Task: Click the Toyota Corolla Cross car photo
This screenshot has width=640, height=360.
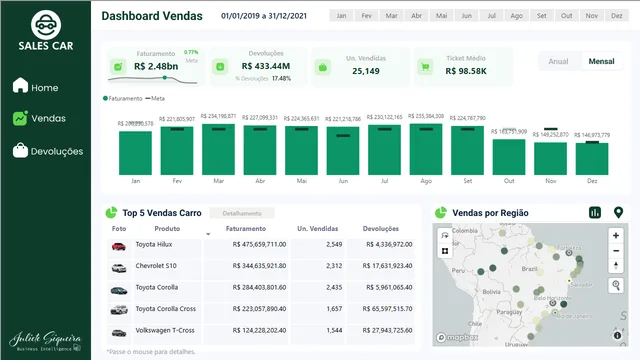Action: point(119,310)
